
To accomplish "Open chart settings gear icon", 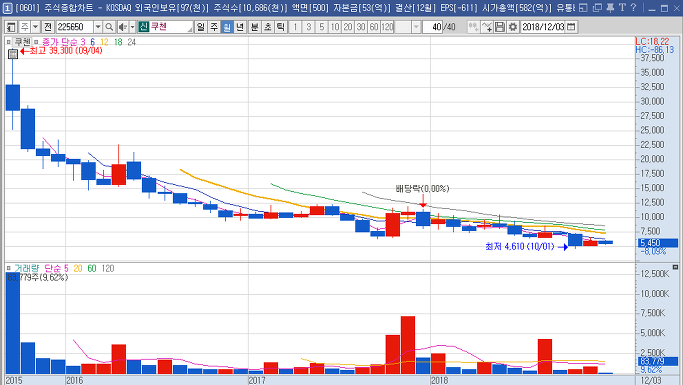I will 513,27.
